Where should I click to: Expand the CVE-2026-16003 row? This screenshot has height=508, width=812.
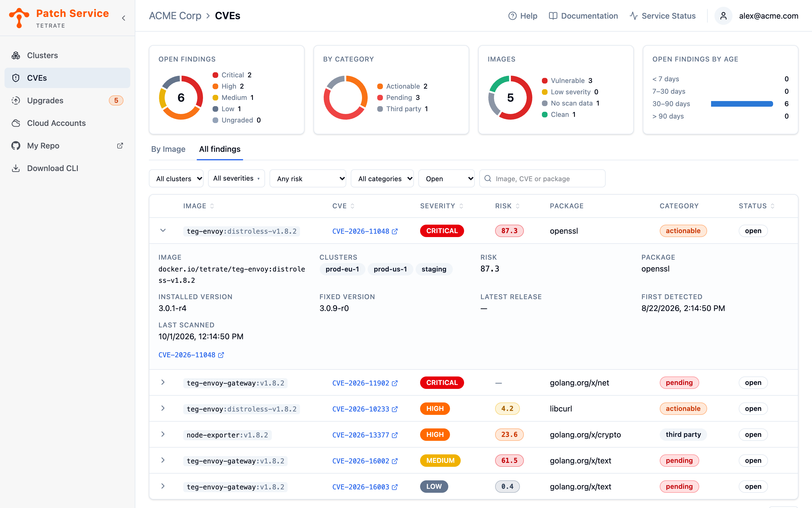click(x=163, y=486)
